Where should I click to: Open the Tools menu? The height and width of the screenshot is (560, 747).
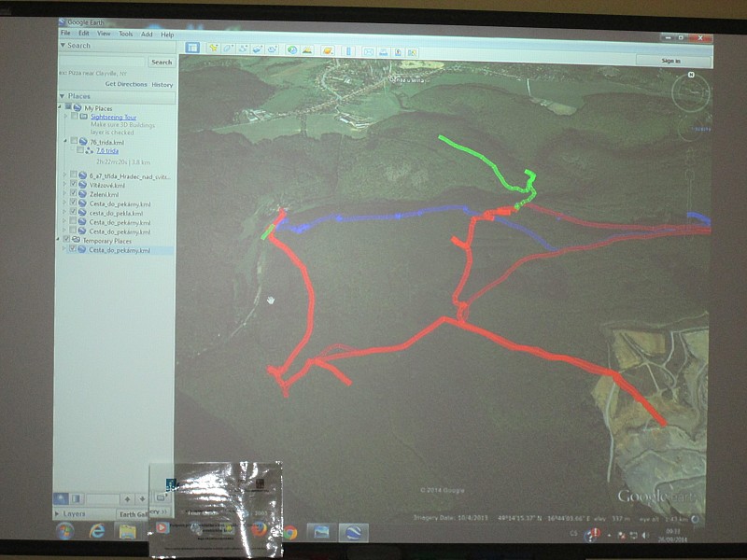tap(126, 34)
